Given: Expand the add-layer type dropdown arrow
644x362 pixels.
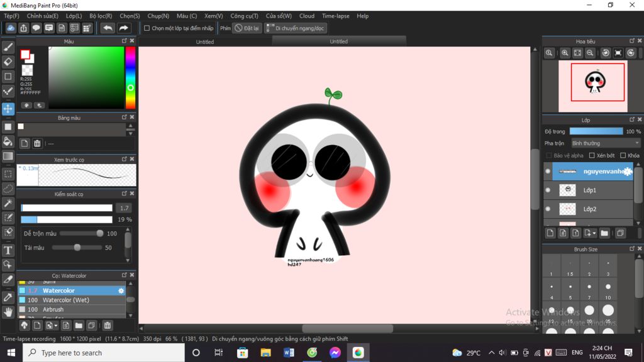Looking at the screenshot, I should click(x=594, y=233).
